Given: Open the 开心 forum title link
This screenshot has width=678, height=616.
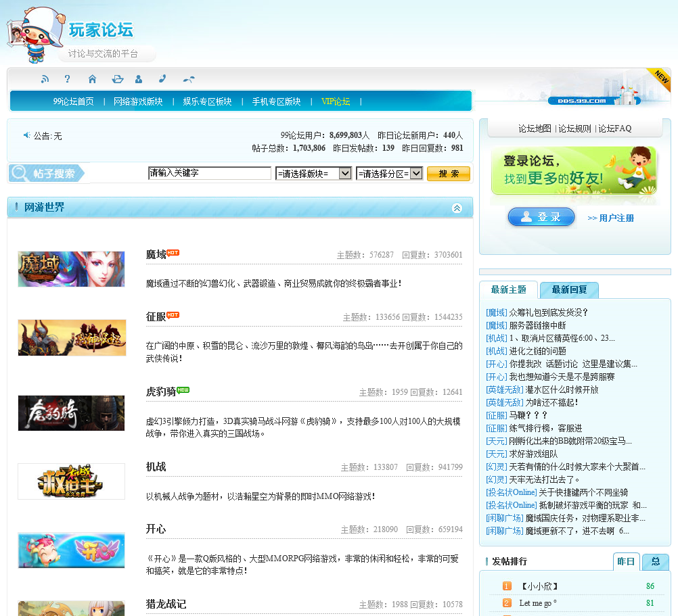Looking at the screenshot, I should pos(156,529).
